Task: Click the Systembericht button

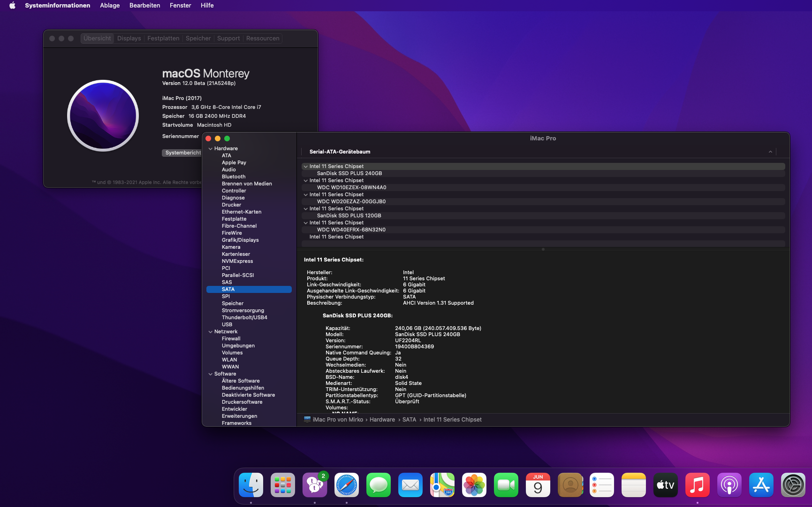Action: click(x=182, y=153)
